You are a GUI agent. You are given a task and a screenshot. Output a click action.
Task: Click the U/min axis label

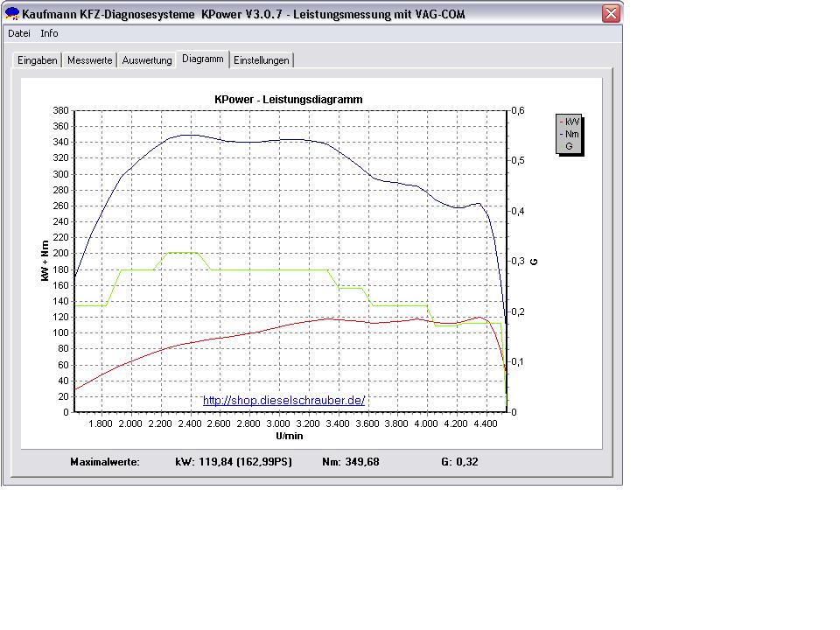coord(290,436)
